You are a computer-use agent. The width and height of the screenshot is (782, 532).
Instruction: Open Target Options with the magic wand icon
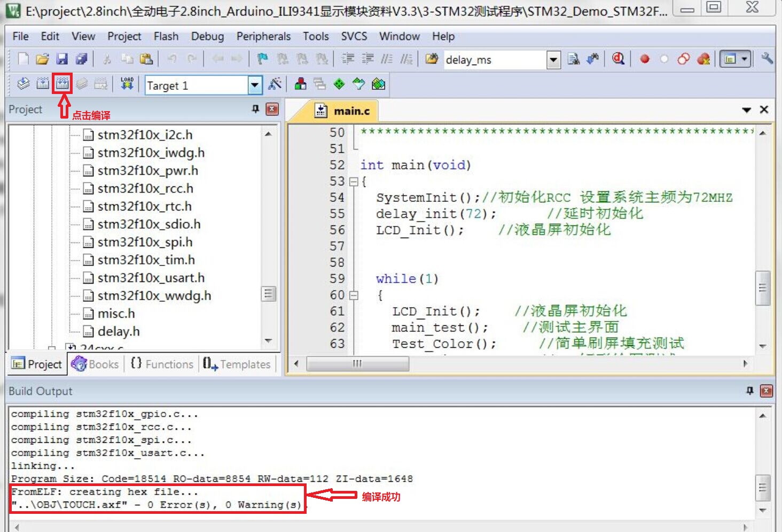point(275,84)
